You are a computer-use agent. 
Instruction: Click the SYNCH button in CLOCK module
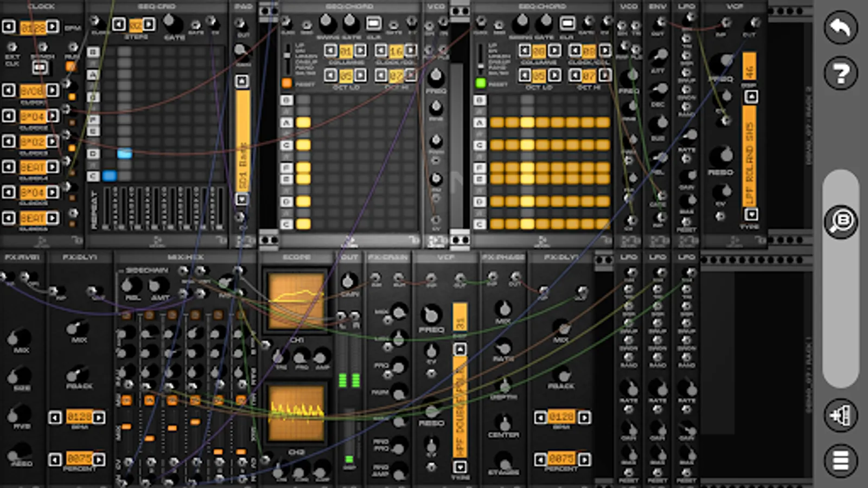40,67
